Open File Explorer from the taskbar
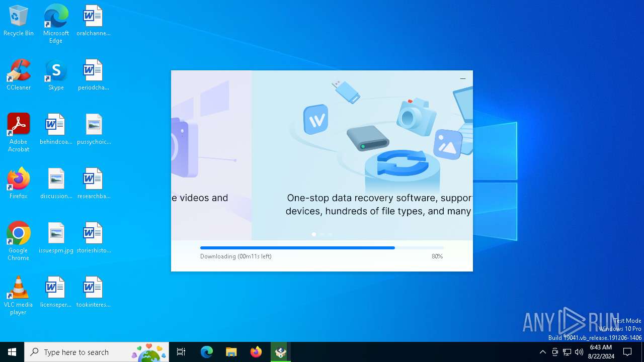The image size is (644, 362). [x=231, y=352]
